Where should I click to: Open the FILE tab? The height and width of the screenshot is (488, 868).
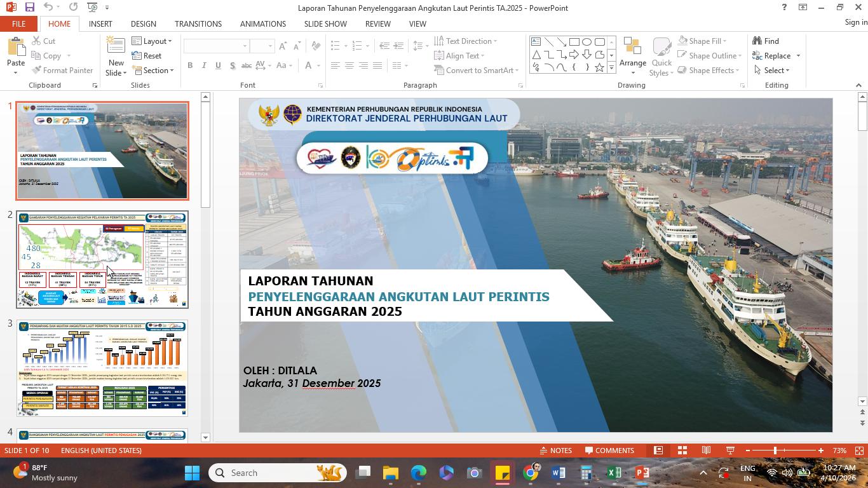click(18, 24)
